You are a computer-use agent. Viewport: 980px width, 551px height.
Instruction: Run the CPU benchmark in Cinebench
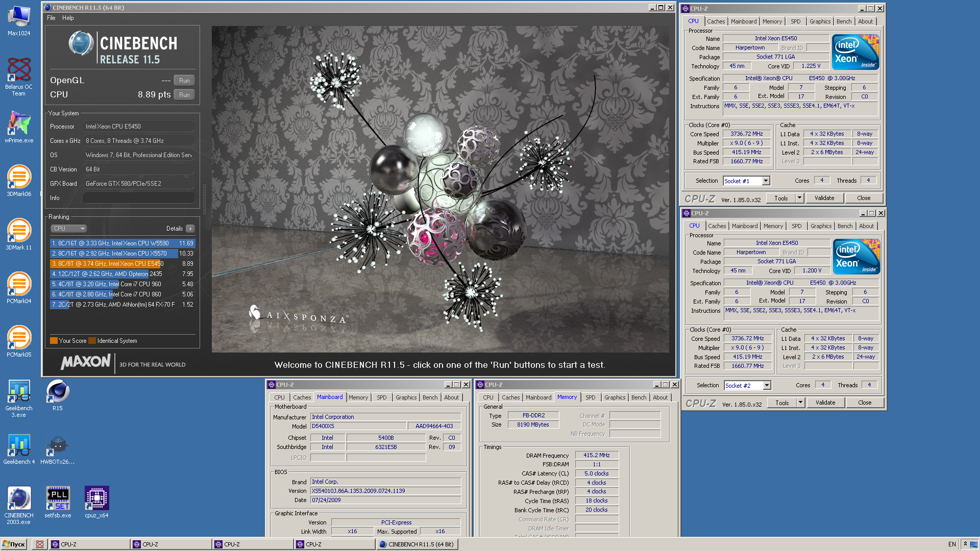coord(184,95)
